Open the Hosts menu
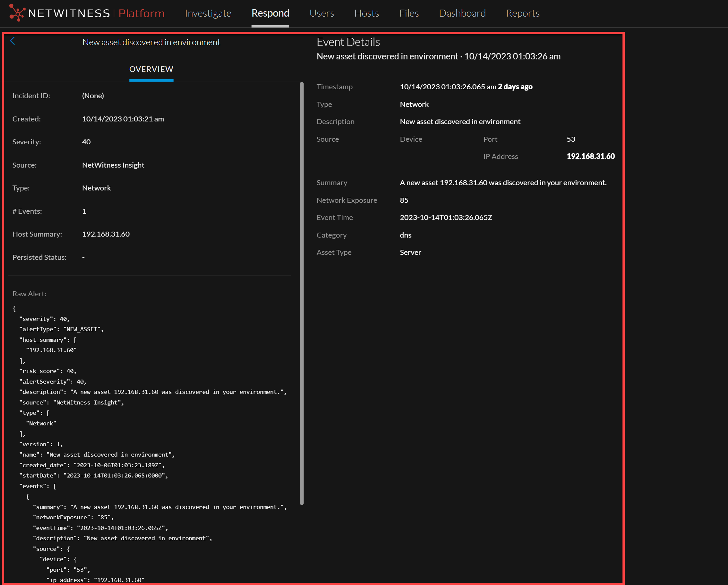Image resolution: width=728 pixels, height=585 pixels. click(x=366, y=13)
